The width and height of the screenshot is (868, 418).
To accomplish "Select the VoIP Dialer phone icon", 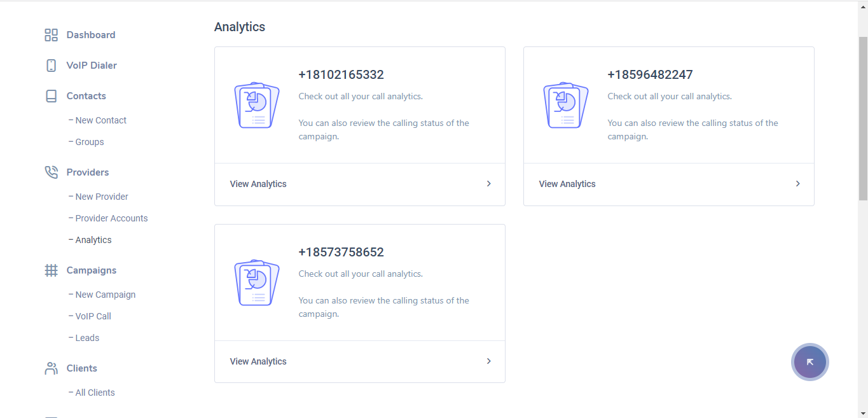I will [x=51, y=65].
